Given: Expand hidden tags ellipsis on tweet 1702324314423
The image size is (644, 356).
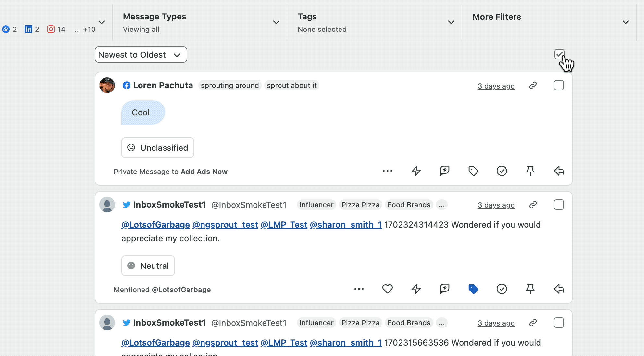Looking at the screenshot, I should click(x=441, y=205).
